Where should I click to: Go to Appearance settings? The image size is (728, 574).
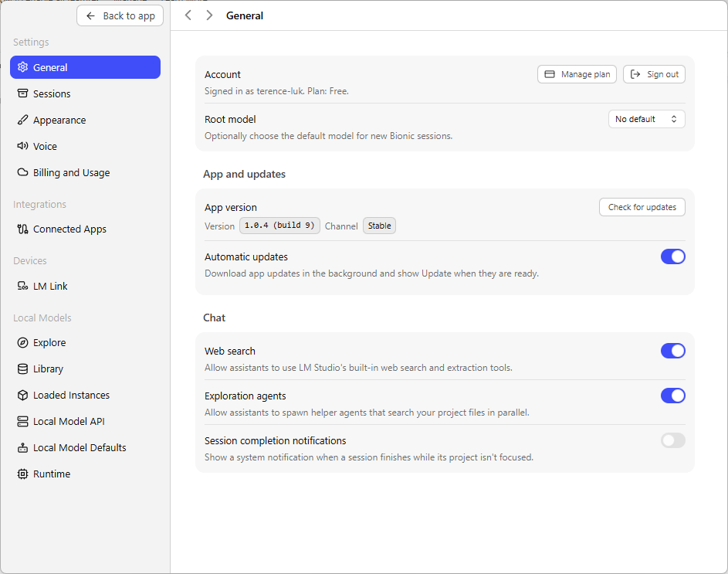click(x=86, y=120)
